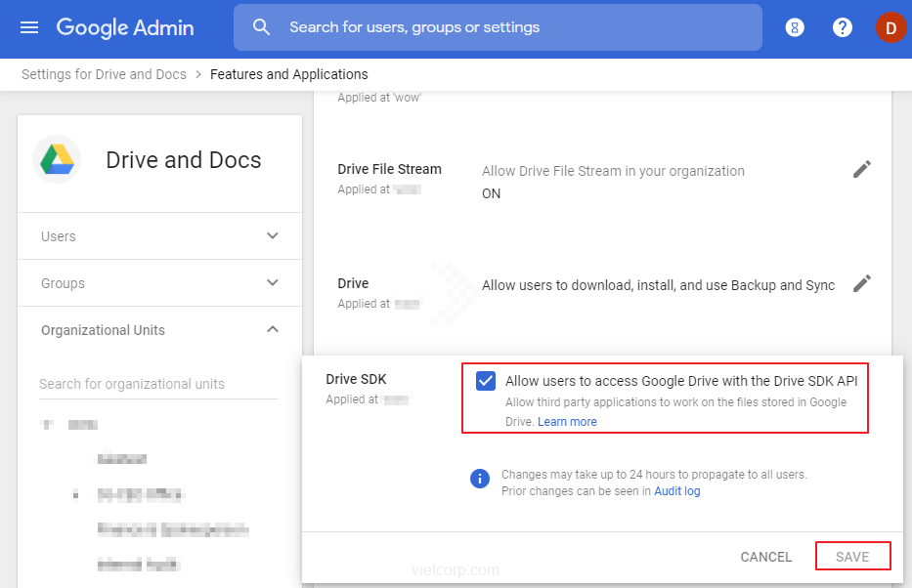912x588 pixels.
Task: Open the account avatar D
Action: coord(890,27)
